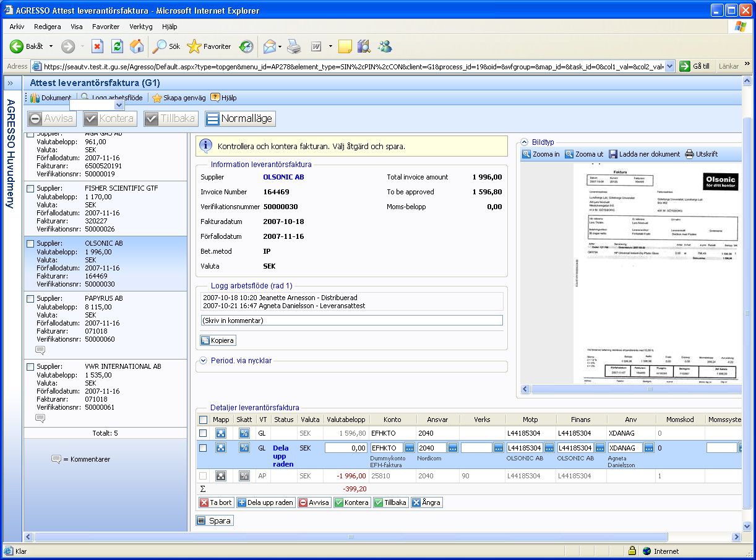Click the Spara button

click(215, 521)
